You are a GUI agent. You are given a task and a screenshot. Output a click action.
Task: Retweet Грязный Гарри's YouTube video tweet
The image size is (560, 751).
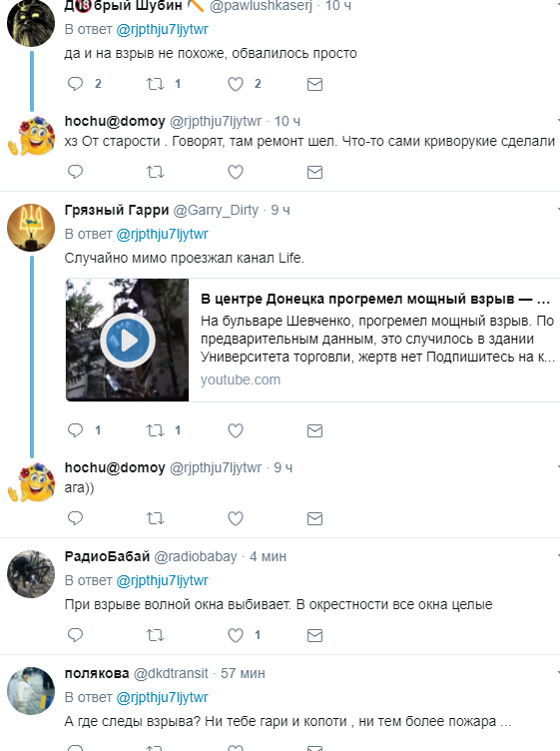click(x=155, y=430)
